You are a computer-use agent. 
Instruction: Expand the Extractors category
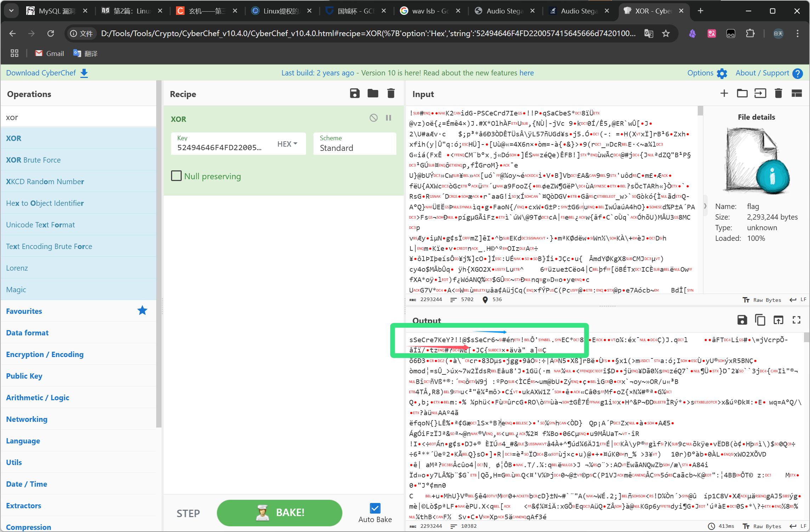point(78,505)
